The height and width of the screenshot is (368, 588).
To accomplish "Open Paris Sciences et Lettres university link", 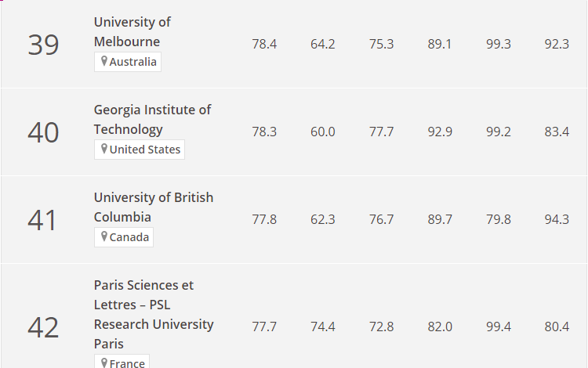I will [154, 315].
